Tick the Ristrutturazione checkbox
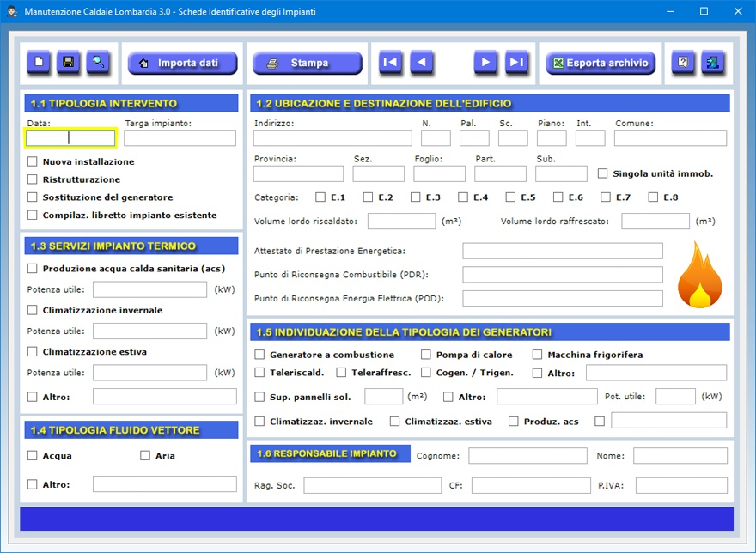This screenshot has width=756, height=553. coord(33,179)
